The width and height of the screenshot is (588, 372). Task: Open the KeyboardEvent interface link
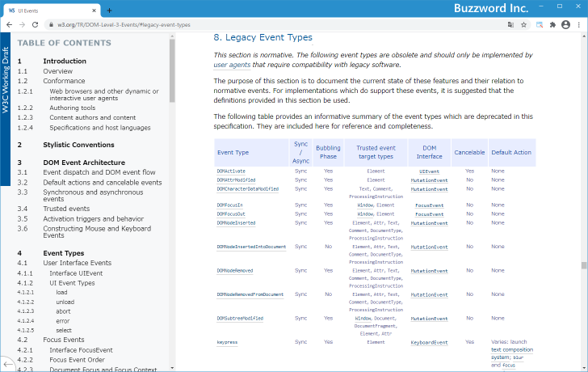pyautogui.click(x=430, y=343)
